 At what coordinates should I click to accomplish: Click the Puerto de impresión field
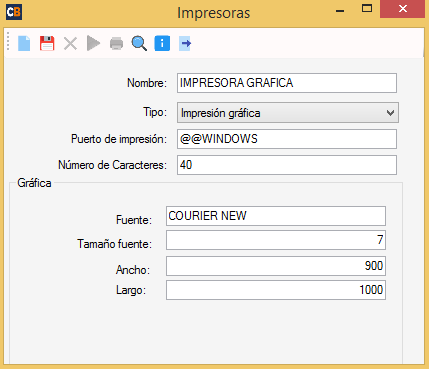[x=287, y=139]
